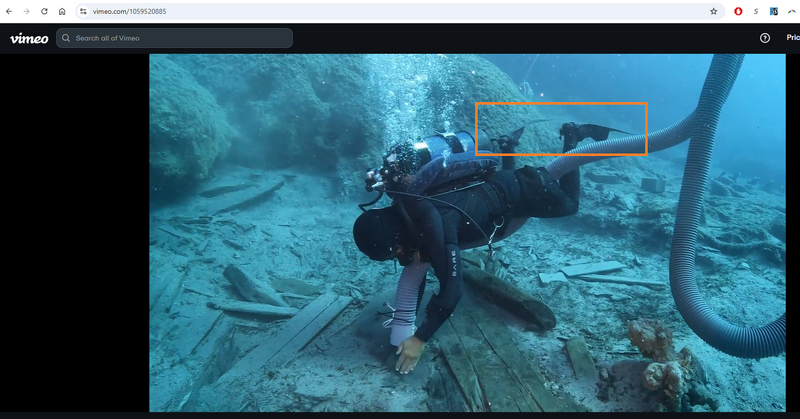Open the red Opera extension icon
Viewport: 800px width, 419px height.
tap(738, 11)
